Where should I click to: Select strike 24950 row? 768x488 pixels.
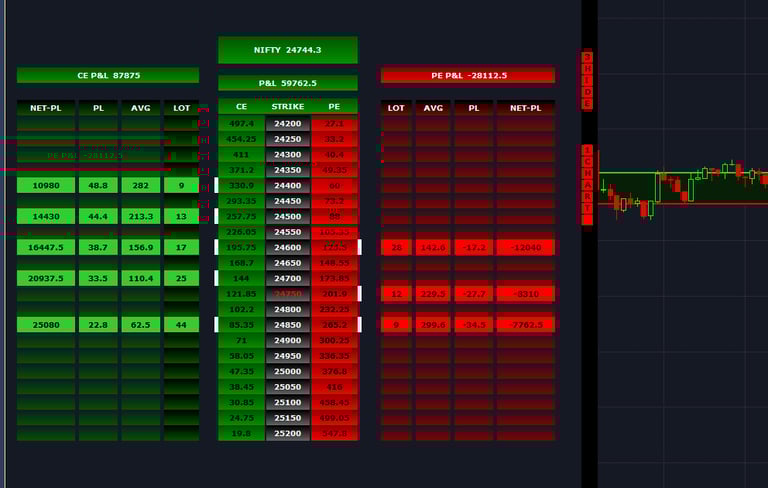click(x=288, y=356)
